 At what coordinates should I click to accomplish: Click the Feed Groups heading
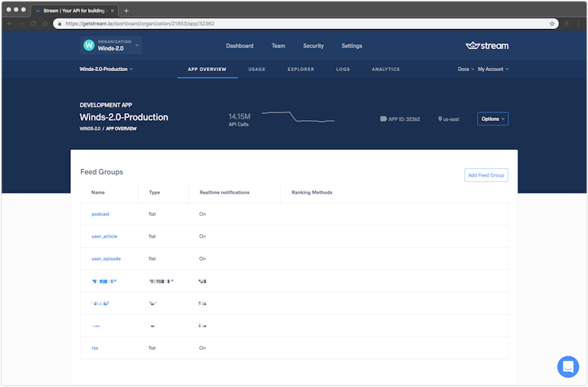point(102,172)
